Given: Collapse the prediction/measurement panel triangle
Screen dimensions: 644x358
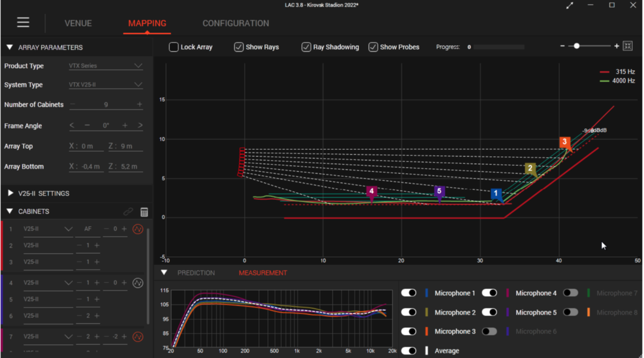Looking at the screenshot, I should point(164,273).
